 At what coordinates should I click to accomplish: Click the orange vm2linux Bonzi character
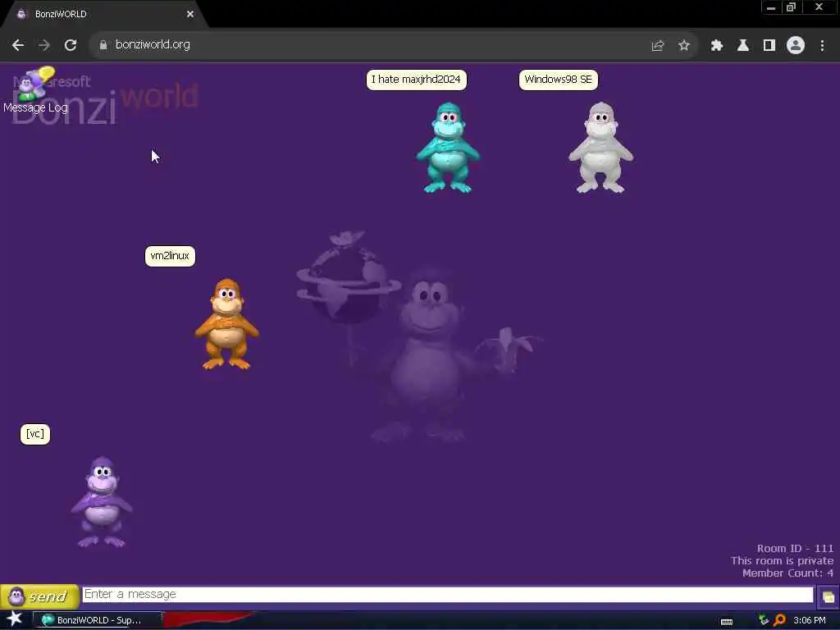click(x=226, y=323)
